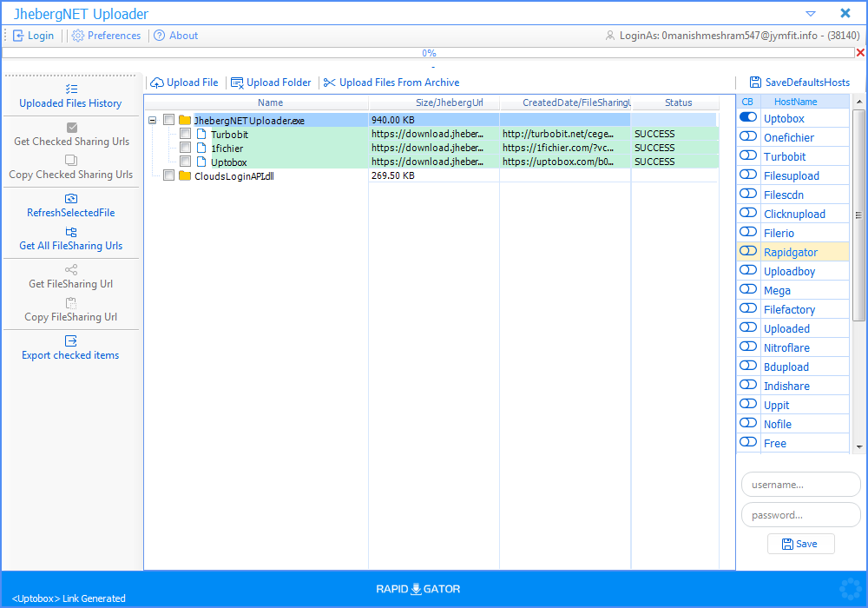
Task: Cancel upload with red X icon
Action: click(861, 53)
